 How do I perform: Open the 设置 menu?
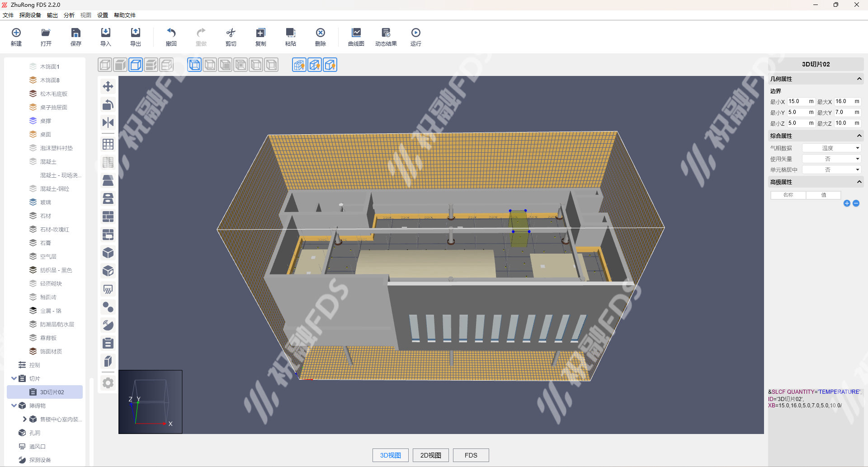103,15
